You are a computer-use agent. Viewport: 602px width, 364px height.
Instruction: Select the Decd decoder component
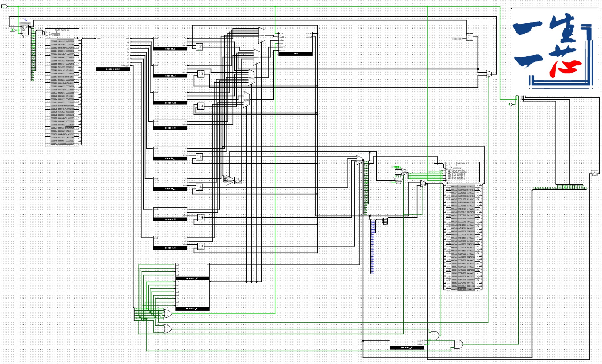399,180
